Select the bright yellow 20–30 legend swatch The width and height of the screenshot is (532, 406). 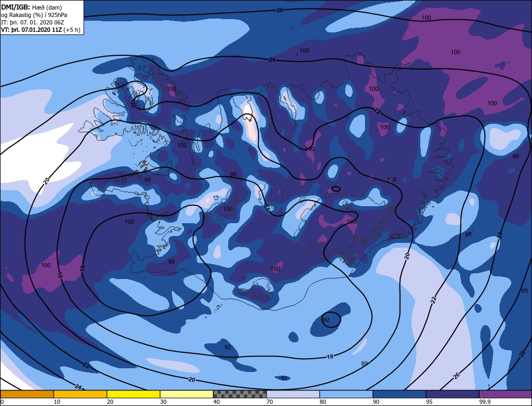pos(134,394)
